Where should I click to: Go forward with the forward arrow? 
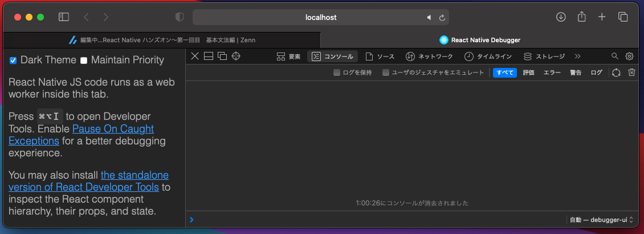pos(106,17)
